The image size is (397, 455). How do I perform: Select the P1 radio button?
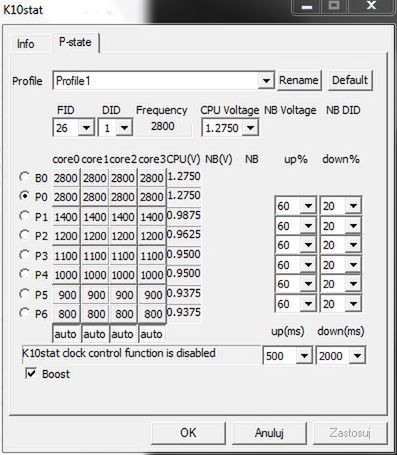[x=24, y=216]
